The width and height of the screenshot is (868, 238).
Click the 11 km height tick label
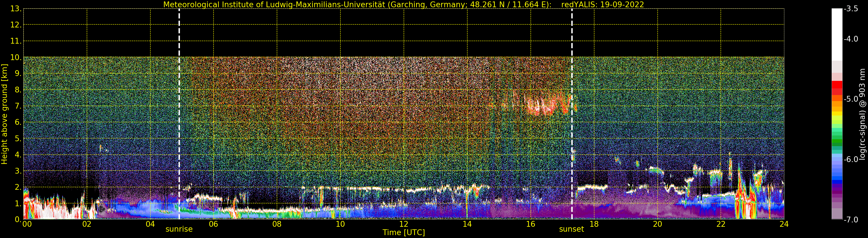16,41
